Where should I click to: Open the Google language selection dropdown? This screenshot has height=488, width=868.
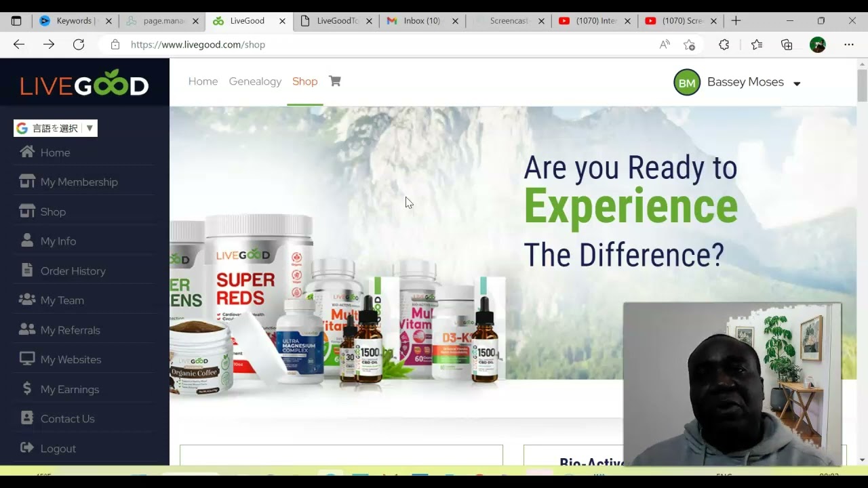[x=56, y=128]
